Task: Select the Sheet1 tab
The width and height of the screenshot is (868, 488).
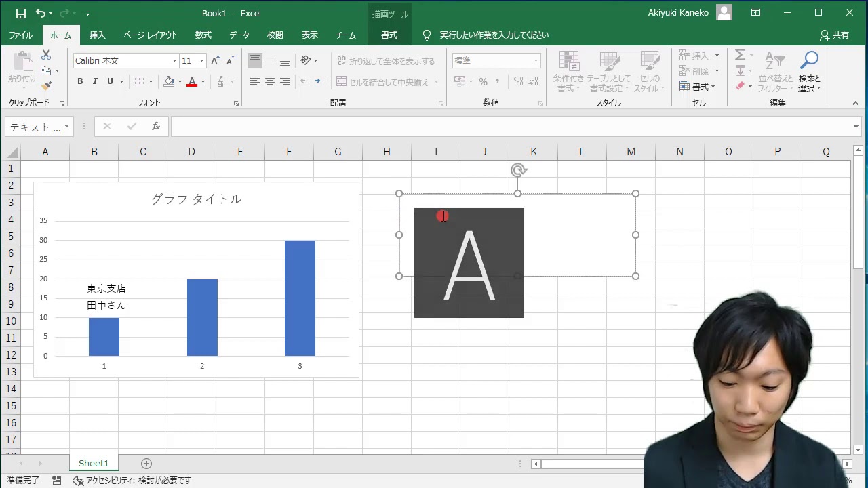Action: (94, 464)
